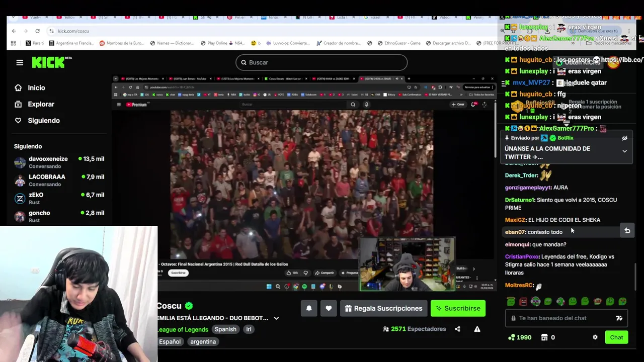Open the Kick hamburger menu
The height and width of the screenshot is (362, 644).
click(x=20, y=62)
